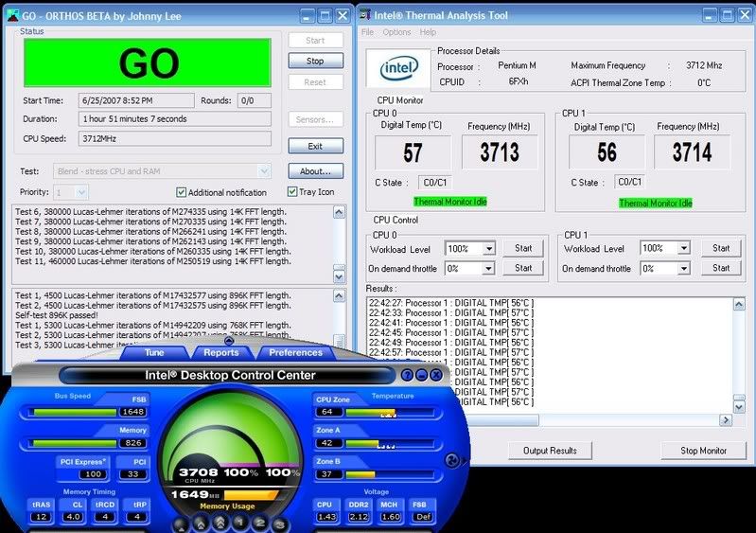Start CPU 1 On demand throttle
The width and height of the screenshot is (756, 533).
coord(721,268)
